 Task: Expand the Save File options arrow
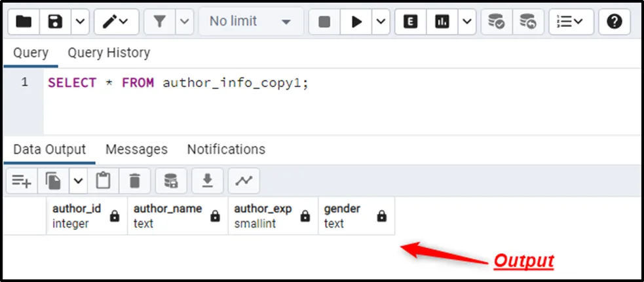click(79, 22)
